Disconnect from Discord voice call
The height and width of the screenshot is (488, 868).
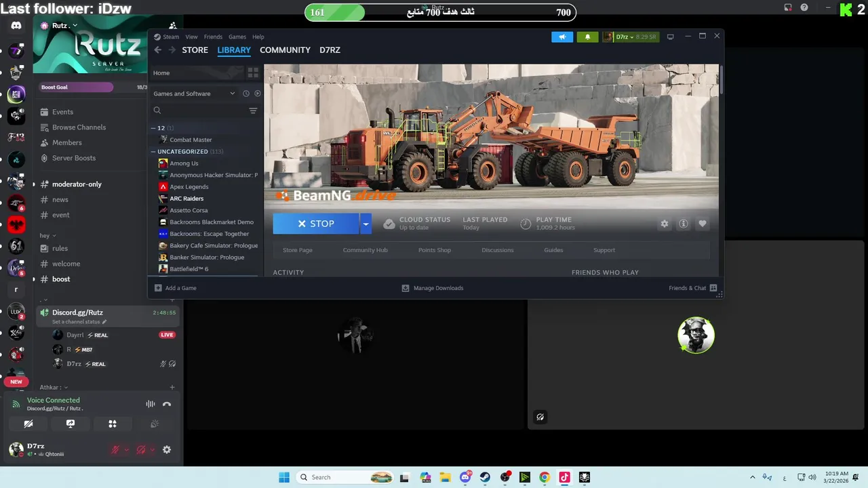pos(167,404)
